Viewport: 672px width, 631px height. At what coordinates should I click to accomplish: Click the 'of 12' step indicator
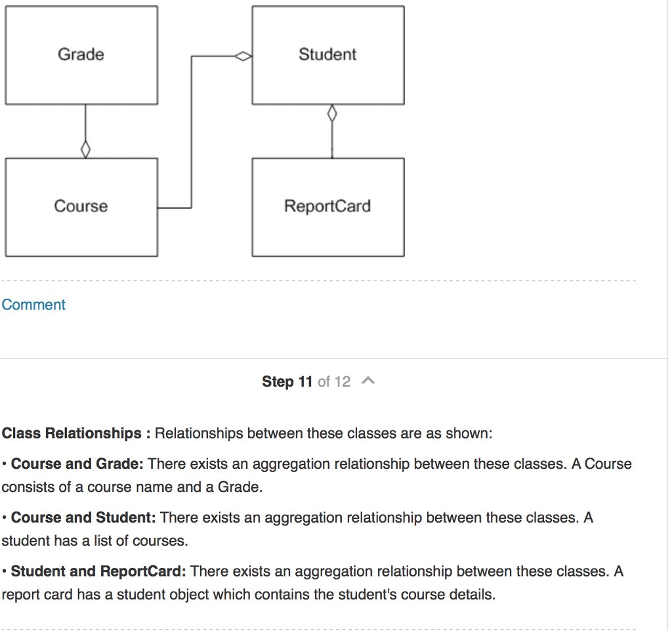tap(334, 381)
